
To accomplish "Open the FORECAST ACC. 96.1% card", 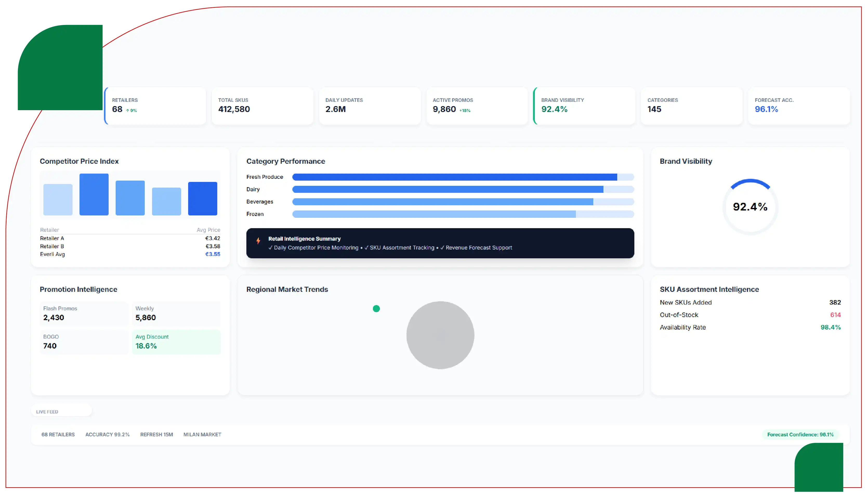I will click(799, 106).
